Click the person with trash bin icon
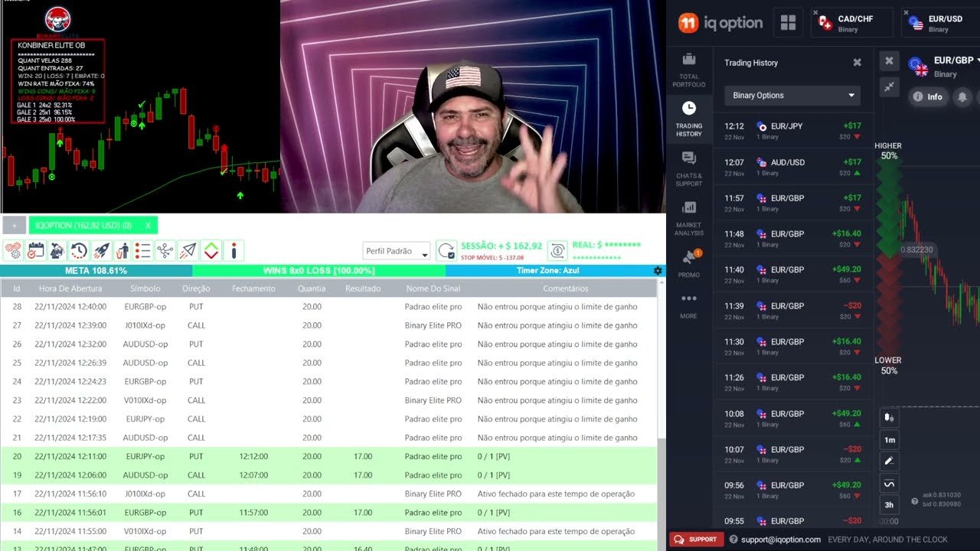 click(x=122, y=250)
